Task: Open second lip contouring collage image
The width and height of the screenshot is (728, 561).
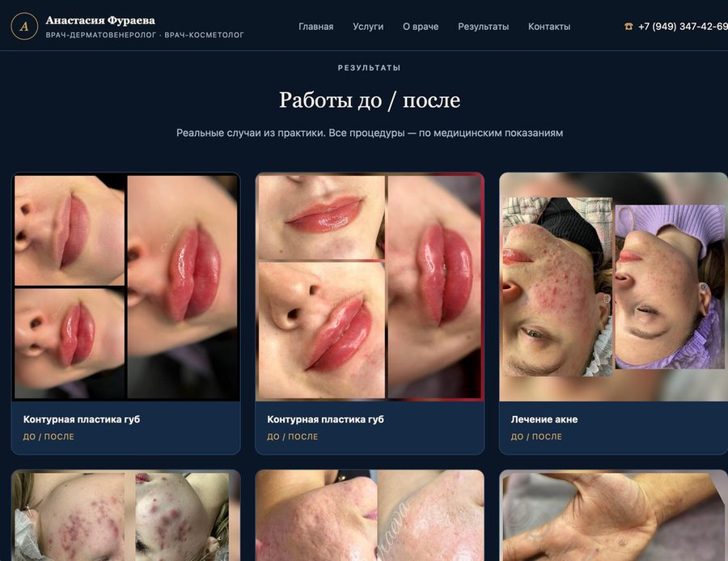Action: point(370,287)
